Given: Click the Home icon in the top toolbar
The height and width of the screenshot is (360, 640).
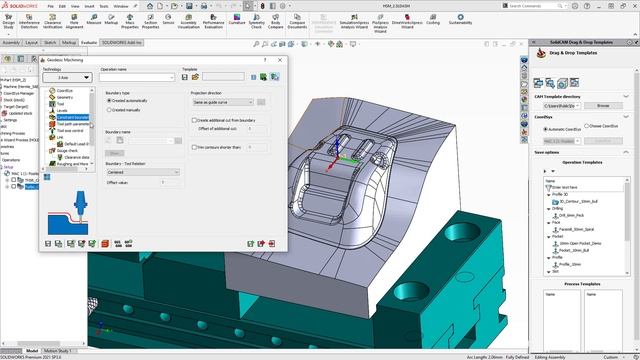Looking at the screenshot, I should [x=150, y=6].
